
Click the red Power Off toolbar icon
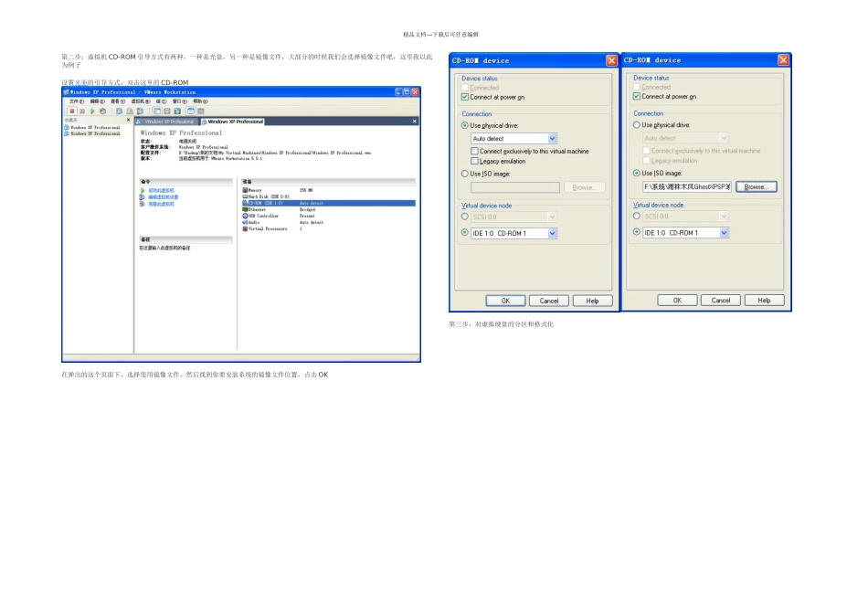tap(72, 111)
